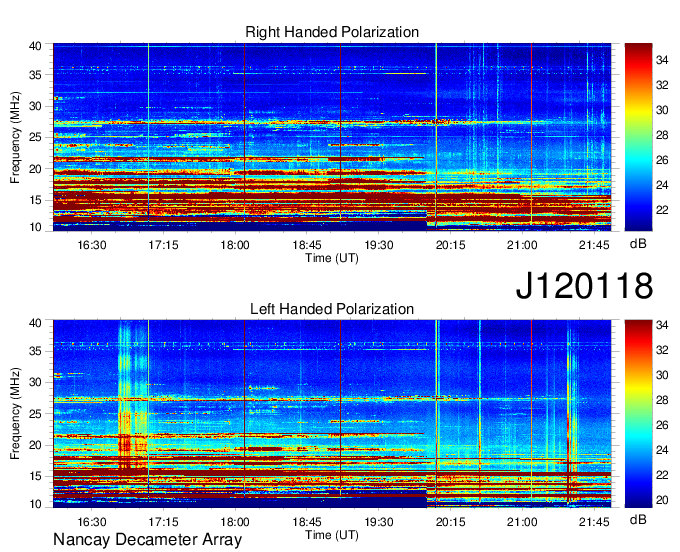Screen dimensions: 680x552
Task: Click the 25 MHz tick of Left Handed plot
Action: pyautogui.click(x=35, y=414)
